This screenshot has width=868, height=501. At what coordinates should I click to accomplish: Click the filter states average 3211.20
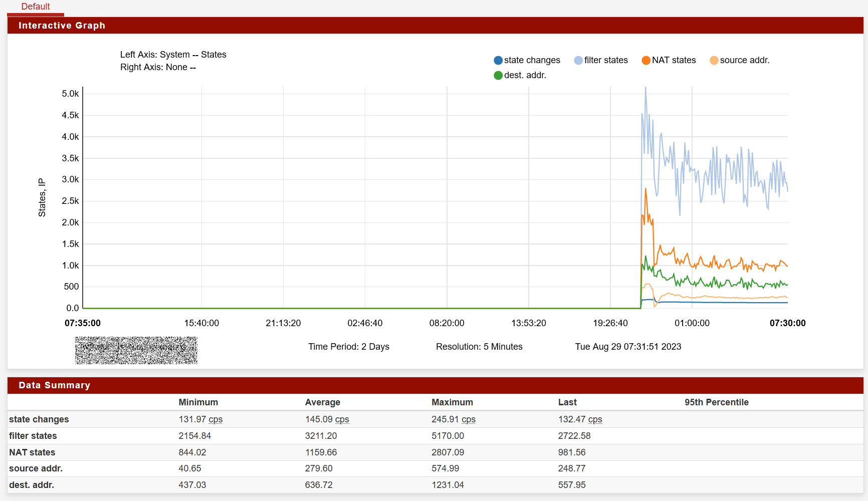click(x=321, y=436)
